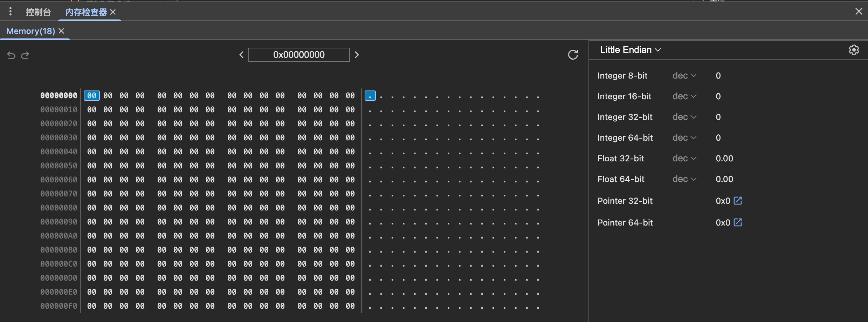Switch to the 控制台 tab
The height and width of the screenshot is (322, 868).
click(x=38, y=12)
